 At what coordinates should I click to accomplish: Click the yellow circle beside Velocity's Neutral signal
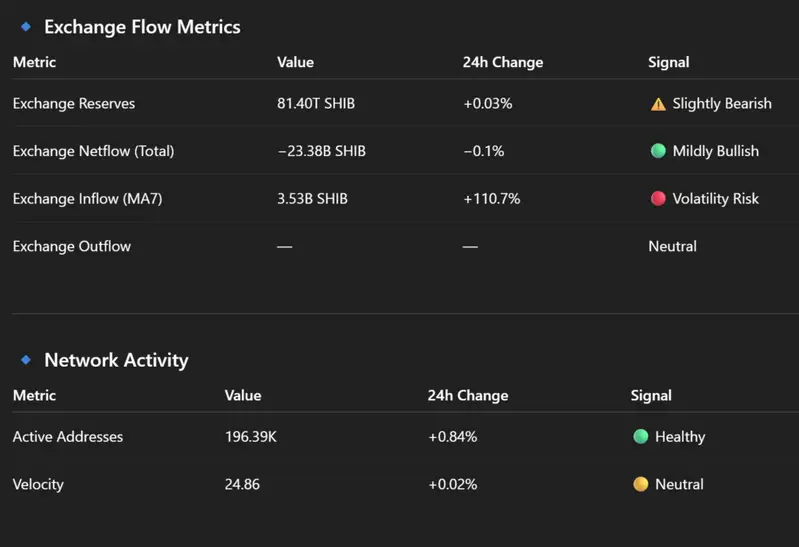pos(641,484)
